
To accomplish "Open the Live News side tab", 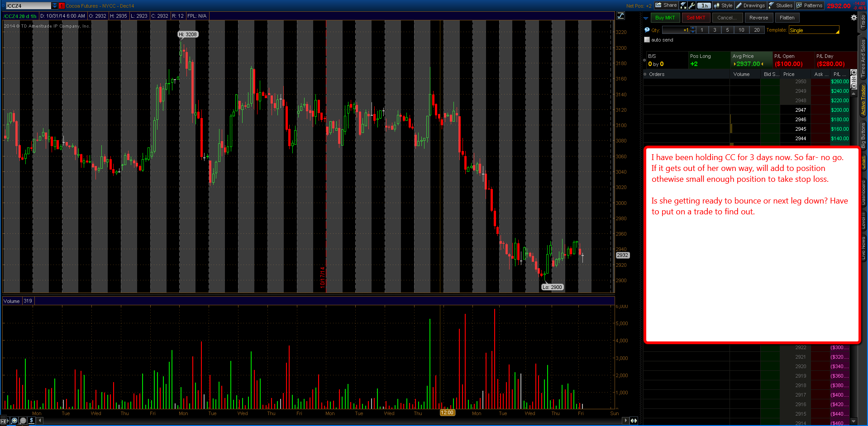I will pyautogui.click(x=863, y=248).
